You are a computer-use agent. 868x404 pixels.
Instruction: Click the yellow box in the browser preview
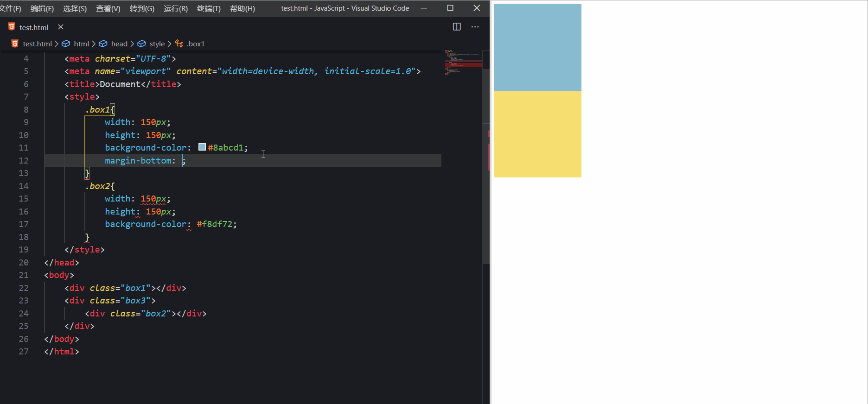pos(538,134)
